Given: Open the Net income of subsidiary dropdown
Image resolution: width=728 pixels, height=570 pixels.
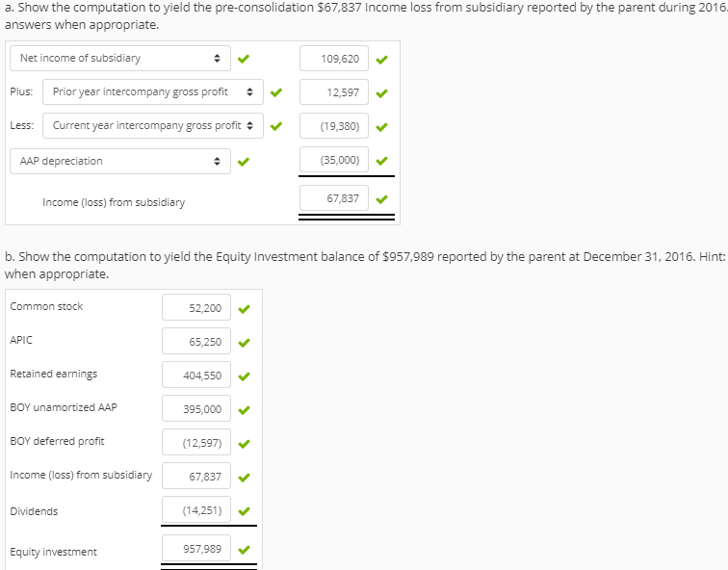Looking at the screenshot, I should (120, 58).
